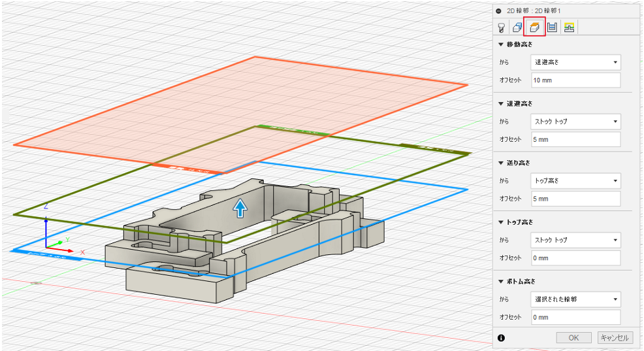Collapse the 移動高さ section

(x=501, y=44)
